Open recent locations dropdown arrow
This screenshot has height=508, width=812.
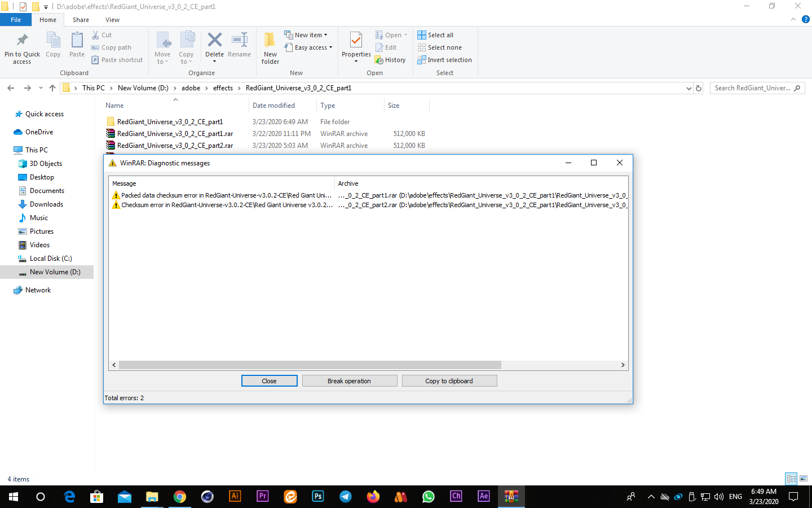(x=41, y=88)
